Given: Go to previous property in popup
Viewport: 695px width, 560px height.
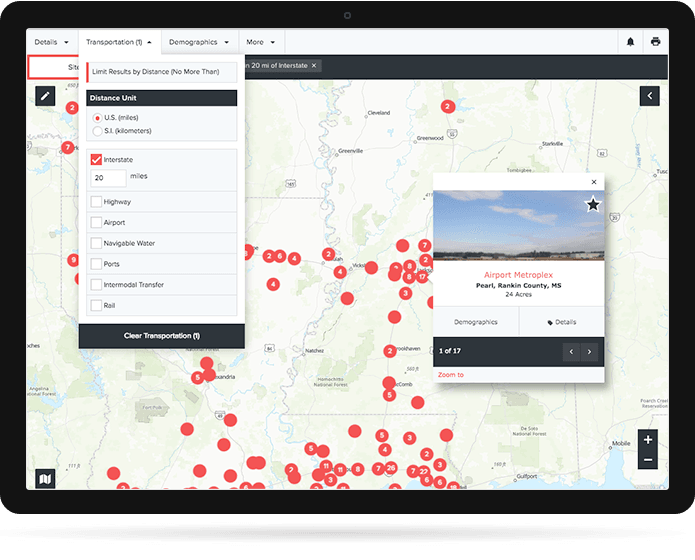Looking at the screenshot, I should pyautogui.click(x=571, y=352).
